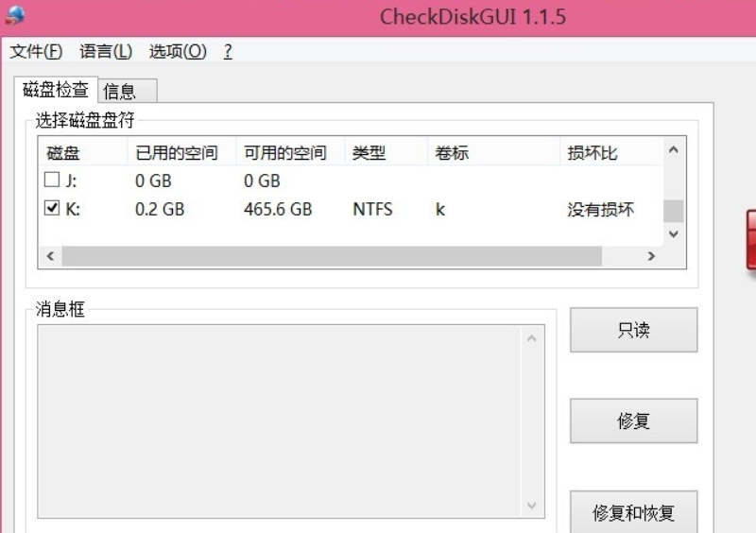
Task: Click the 消息框 scroll down arrow
Action: 532,506
